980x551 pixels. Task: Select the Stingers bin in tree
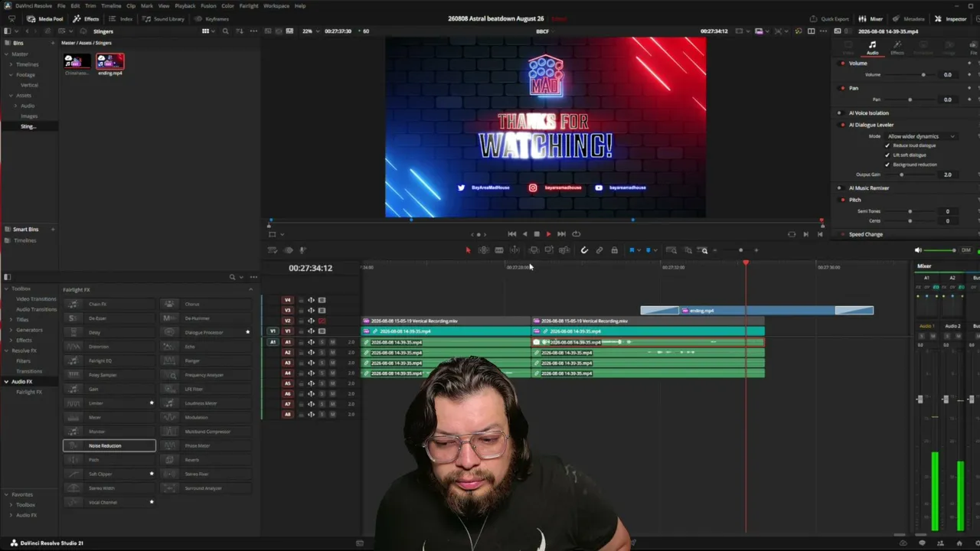28,126
